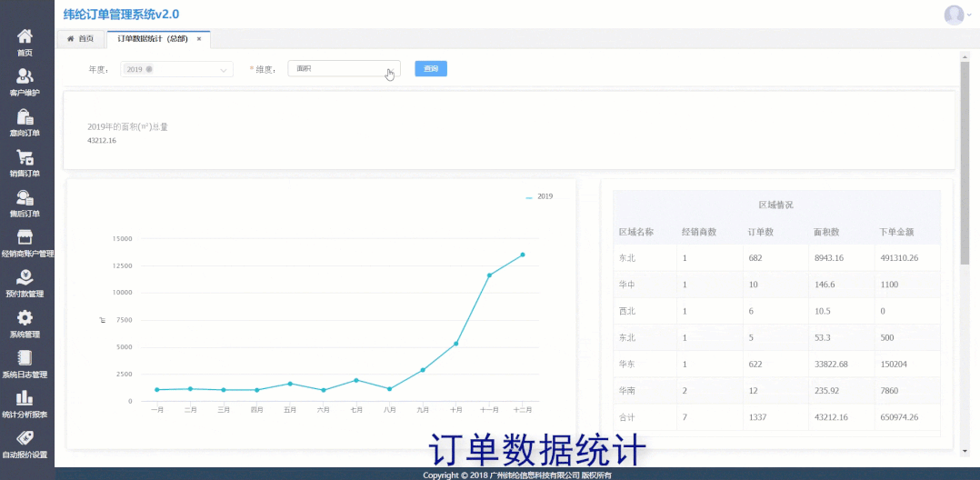Expand the user menu arrow beside avatar
Screen dimensions: 980x480
point(970,15)
